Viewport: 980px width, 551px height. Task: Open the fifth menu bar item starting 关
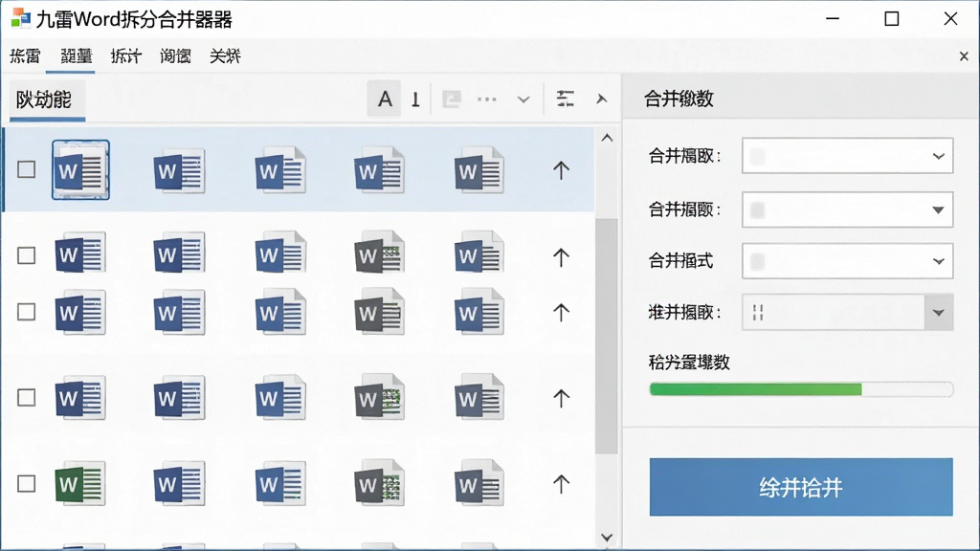225,56
